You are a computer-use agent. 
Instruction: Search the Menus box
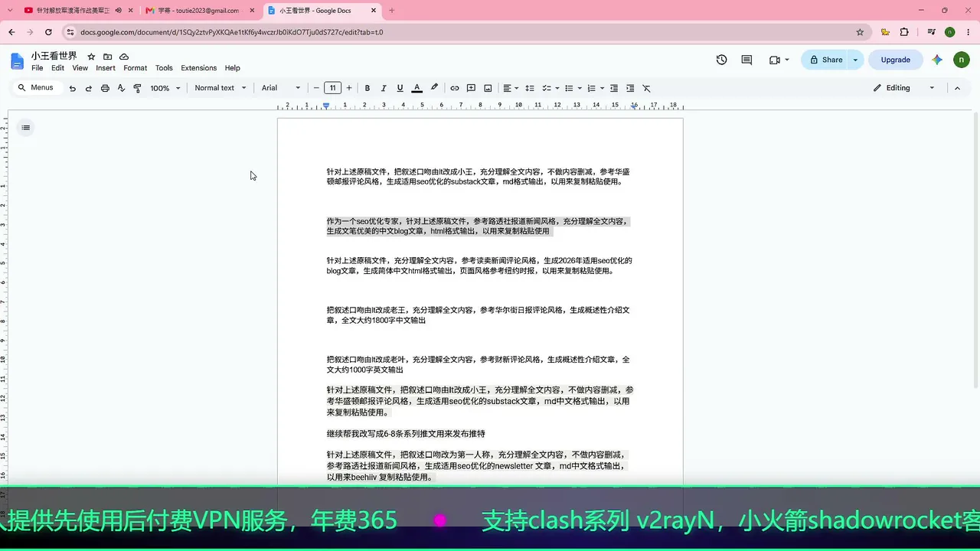point(36,88)
